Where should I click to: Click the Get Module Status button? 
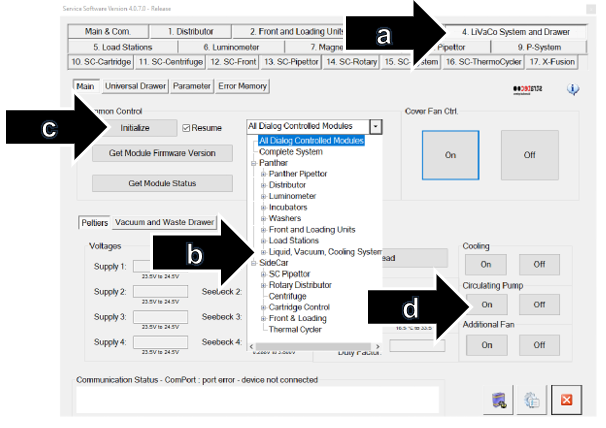click(x=154, y=183)
